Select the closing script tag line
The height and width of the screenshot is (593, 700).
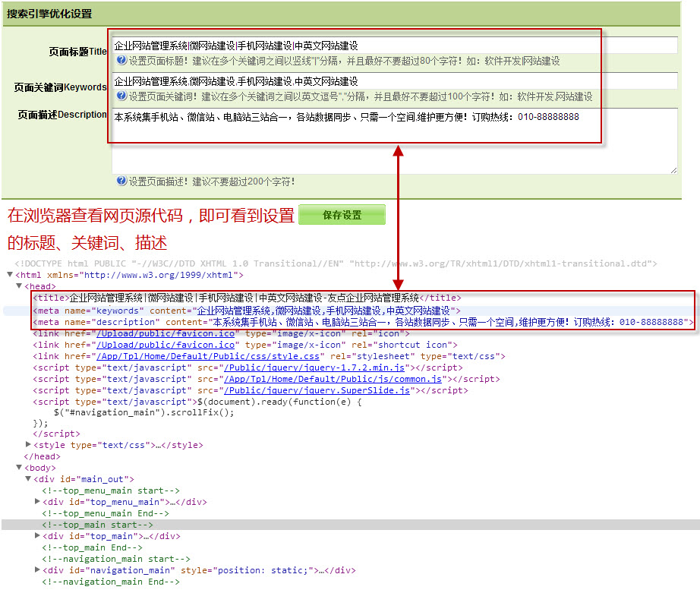click(56, 434)
